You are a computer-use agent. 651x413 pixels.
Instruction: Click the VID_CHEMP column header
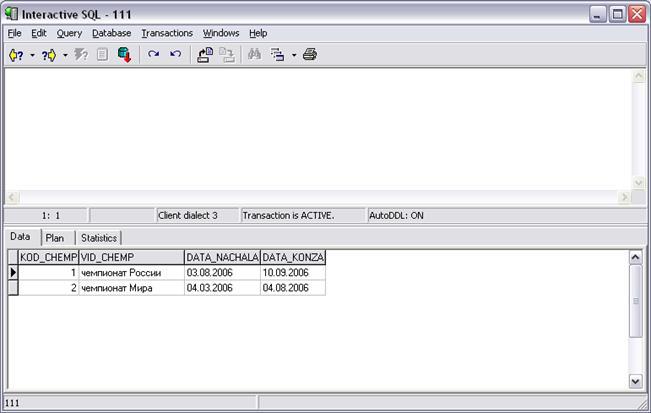pyautogui.click(x=130, y=257)
